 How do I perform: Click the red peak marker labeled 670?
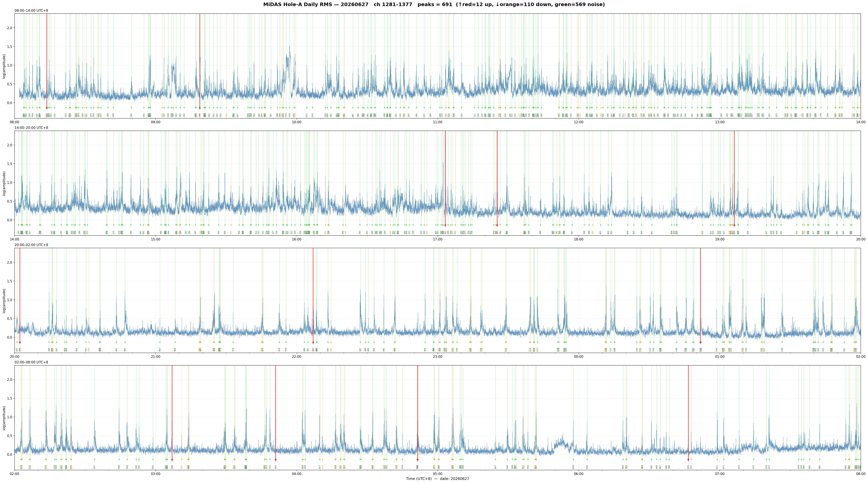point(688,459)
